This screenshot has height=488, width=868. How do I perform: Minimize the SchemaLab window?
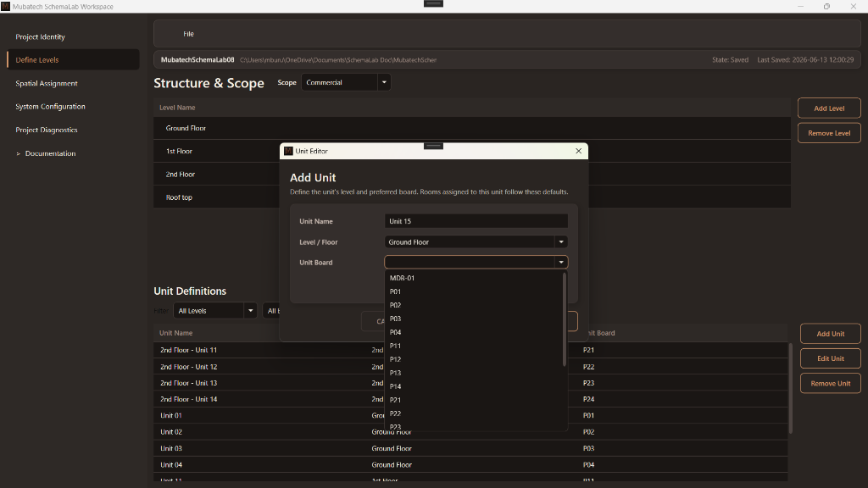[x=800, y=7]
